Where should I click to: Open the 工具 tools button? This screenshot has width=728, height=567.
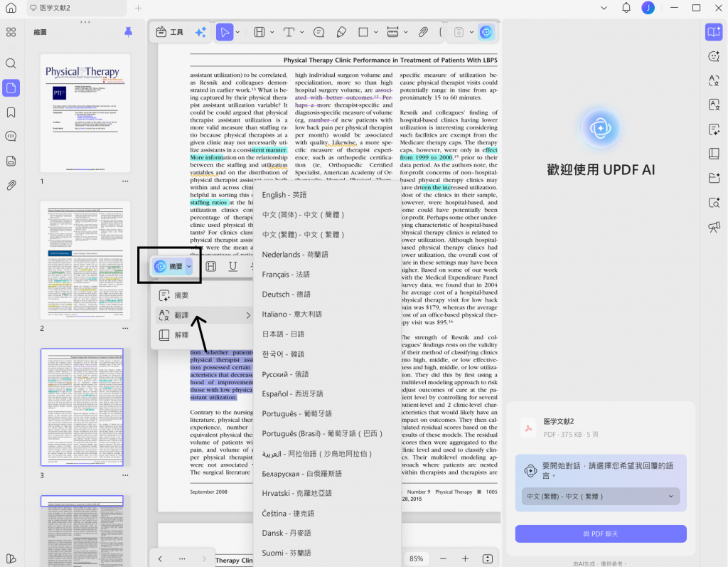click(169, 32)
